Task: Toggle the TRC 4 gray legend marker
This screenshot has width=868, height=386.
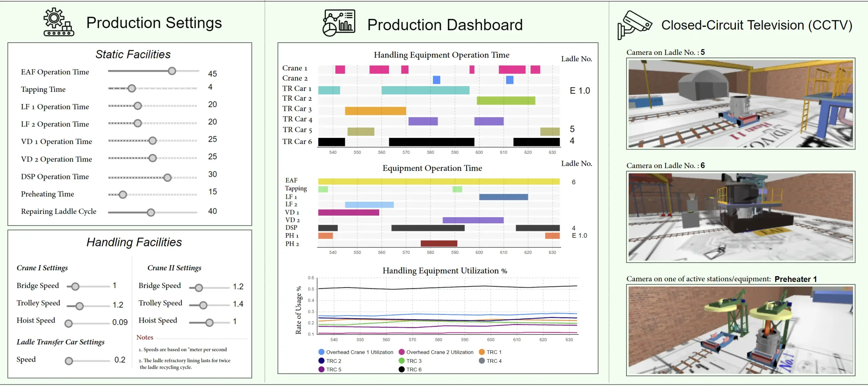Action: pyautogui.click(x=482, y=361)
